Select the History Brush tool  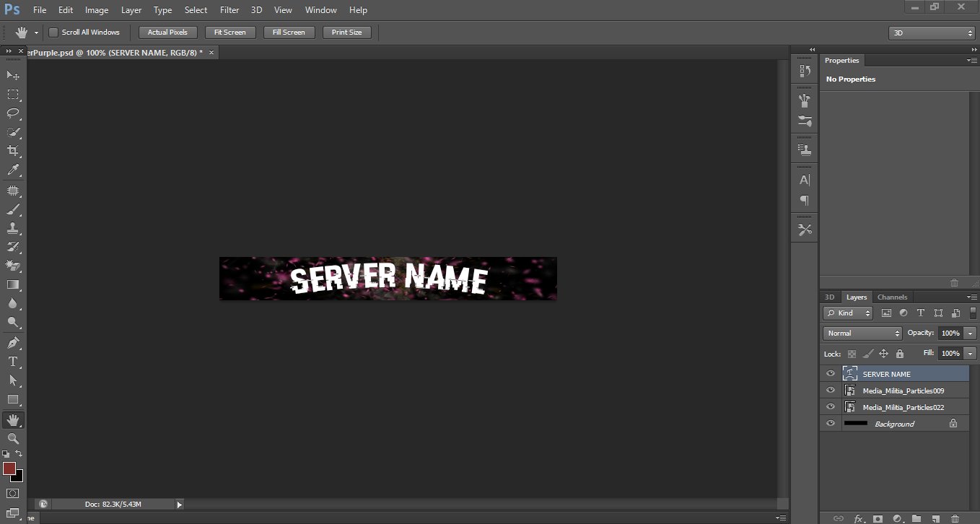tap(13, 248)
